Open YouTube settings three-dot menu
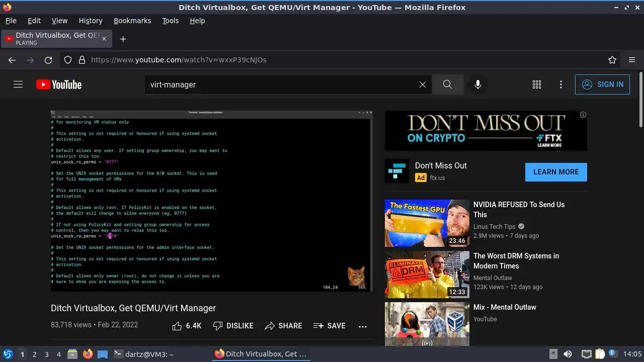The image size is (644, 362). pos(561,84)
